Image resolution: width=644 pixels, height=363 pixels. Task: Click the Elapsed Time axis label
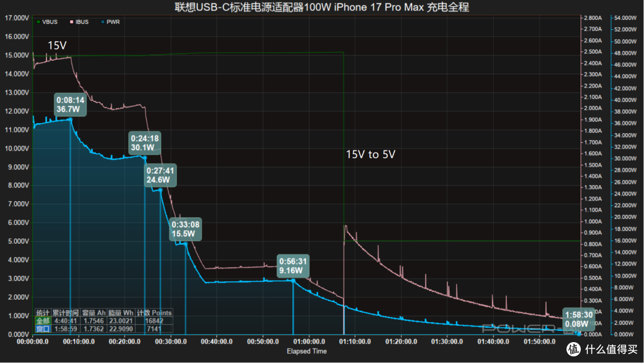point(306,351)
